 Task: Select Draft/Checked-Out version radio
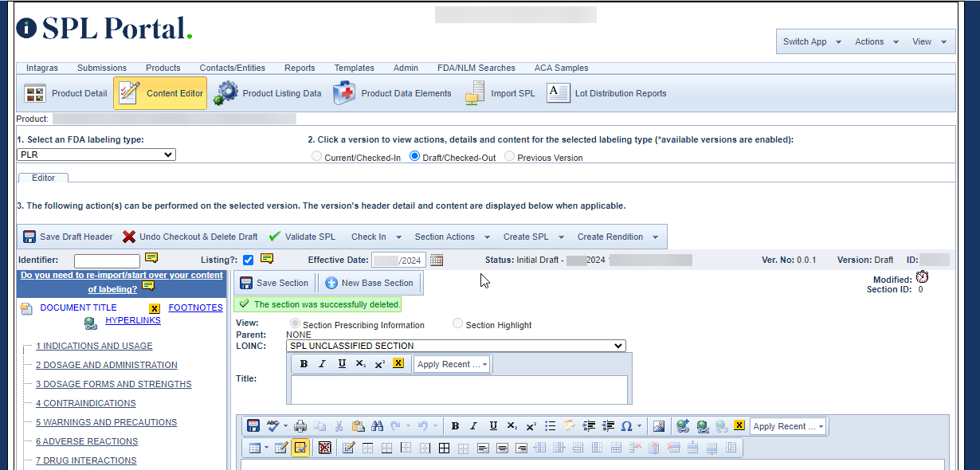(414, 157)
